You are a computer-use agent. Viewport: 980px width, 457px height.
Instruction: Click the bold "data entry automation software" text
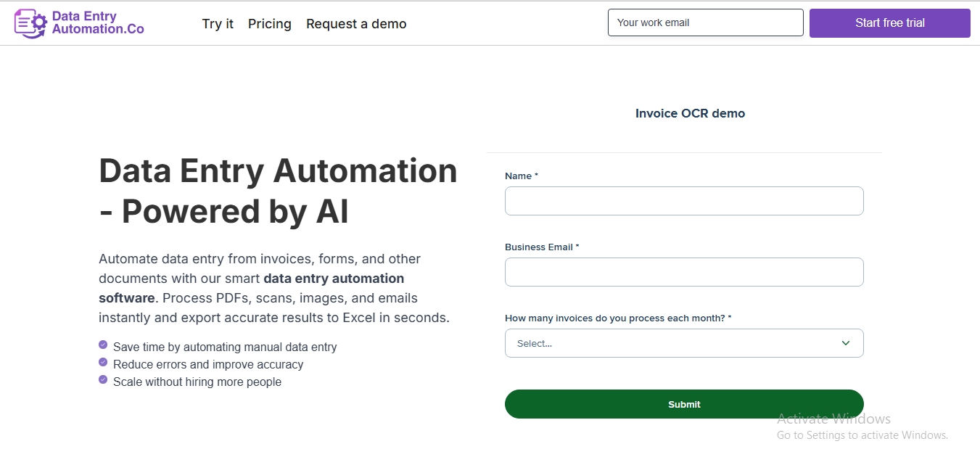click(x=334, y=279)
